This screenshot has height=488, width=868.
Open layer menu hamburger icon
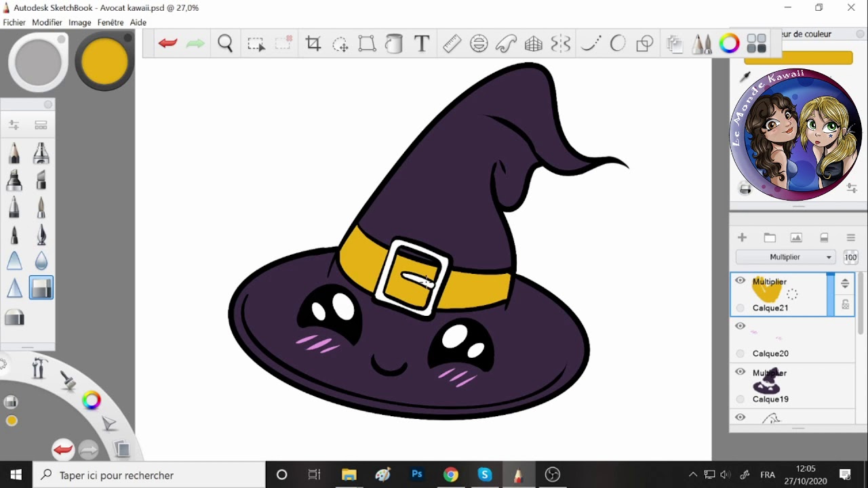[x=851, y=238]
